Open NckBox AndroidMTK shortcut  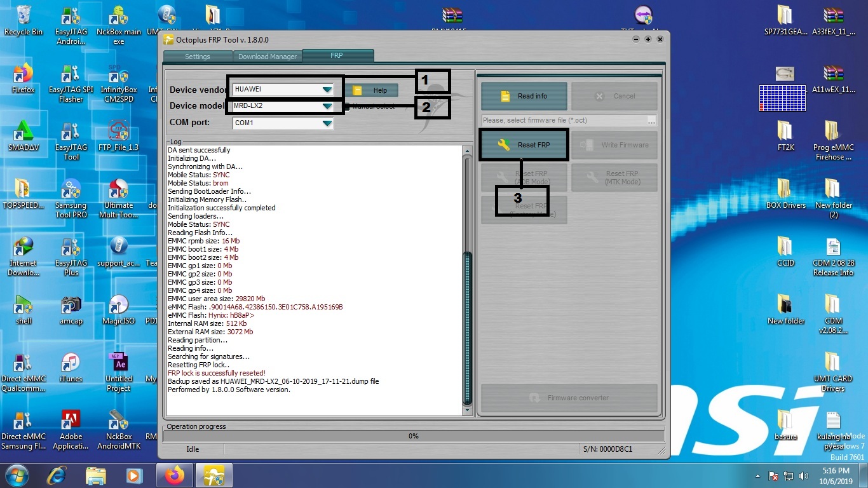coord(119,430)
